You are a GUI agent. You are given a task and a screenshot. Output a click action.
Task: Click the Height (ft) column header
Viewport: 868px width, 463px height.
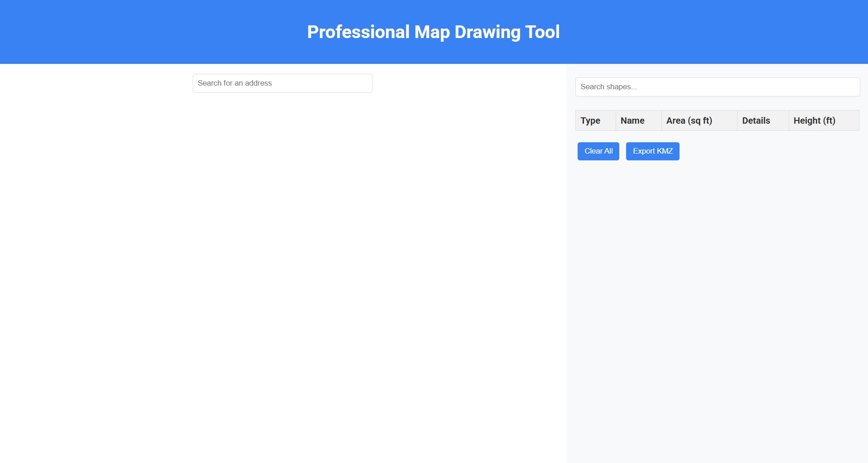pyautogui.click(x=814, y=121)
